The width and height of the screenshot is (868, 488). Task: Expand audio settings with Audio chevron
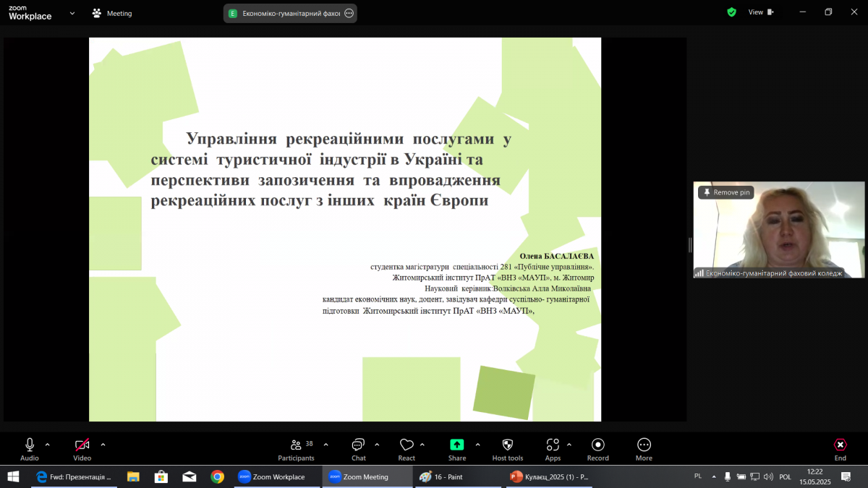click(46, 446)
